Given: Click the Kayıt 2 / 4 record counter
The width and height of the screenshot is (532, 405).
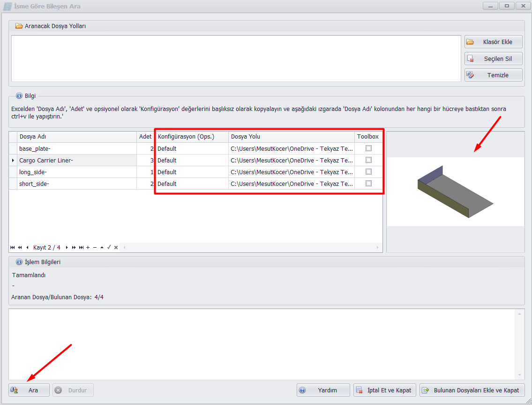Looking at the screenshot, I should (x=47, y=247).
